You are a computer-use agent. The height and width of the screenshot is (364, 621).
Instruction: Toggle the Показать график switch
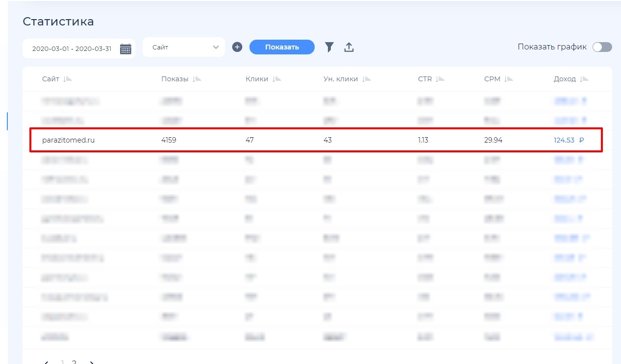click(602, 47)
